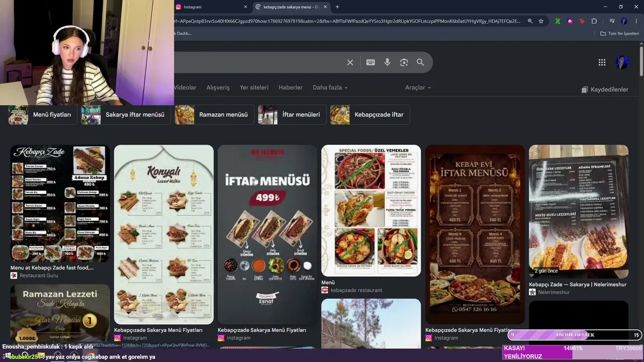
Task: Switch to the Videolar results tab
Action: coord(185,87)
